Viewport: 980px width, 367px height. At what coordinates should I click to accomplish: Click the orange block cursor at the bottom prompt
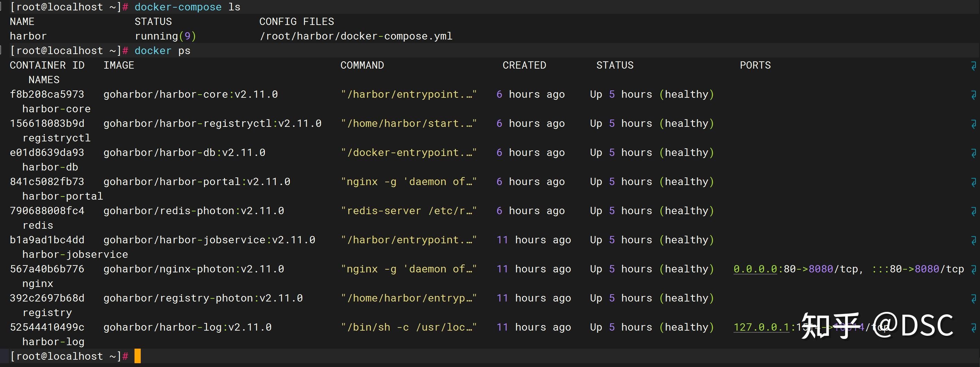point(138,356)
